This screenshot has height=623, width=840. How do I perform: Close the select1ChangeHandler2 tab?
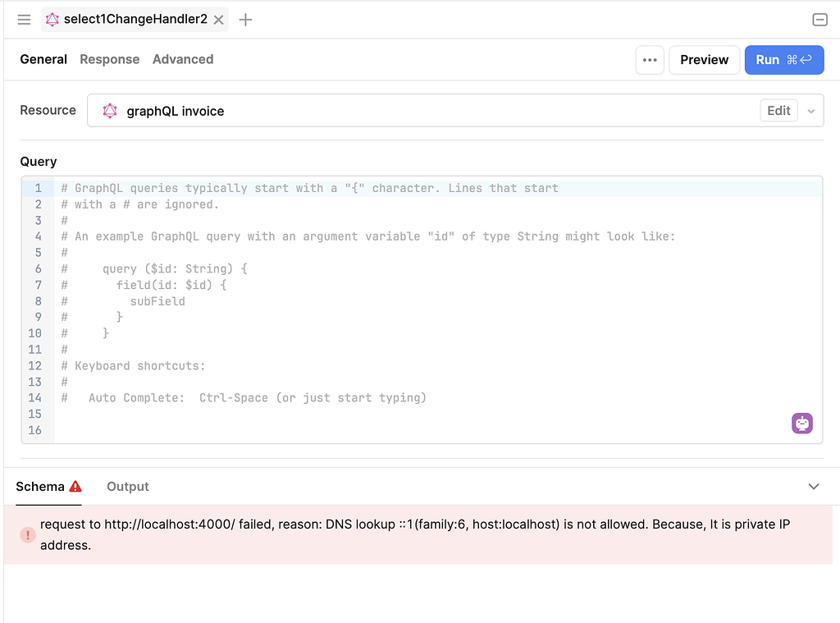[217, 19]
